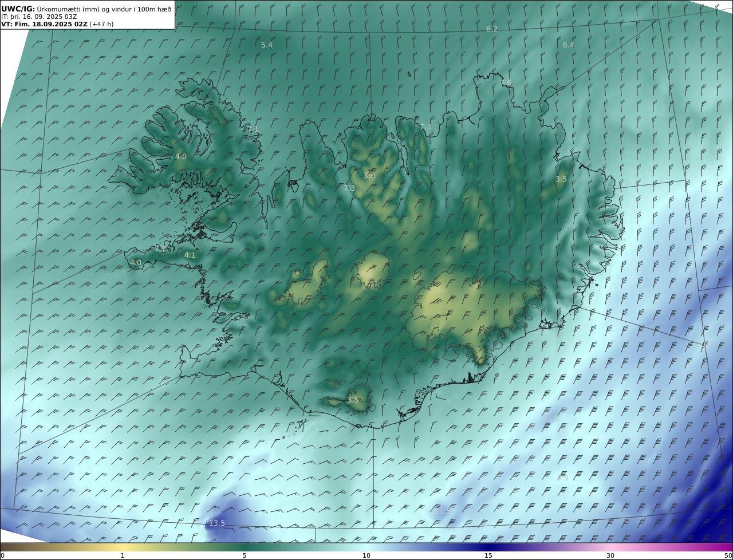Click the colorbar tick label 50
Screen dimensions: 733x560
coord(728,555)
